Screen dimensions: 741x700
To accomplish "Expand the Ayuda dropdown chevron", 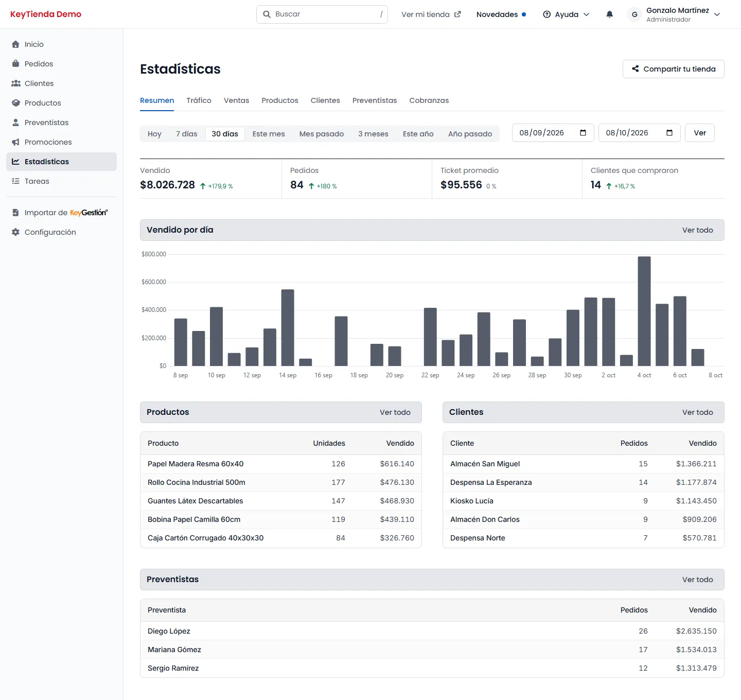I will tap(587, 14).
